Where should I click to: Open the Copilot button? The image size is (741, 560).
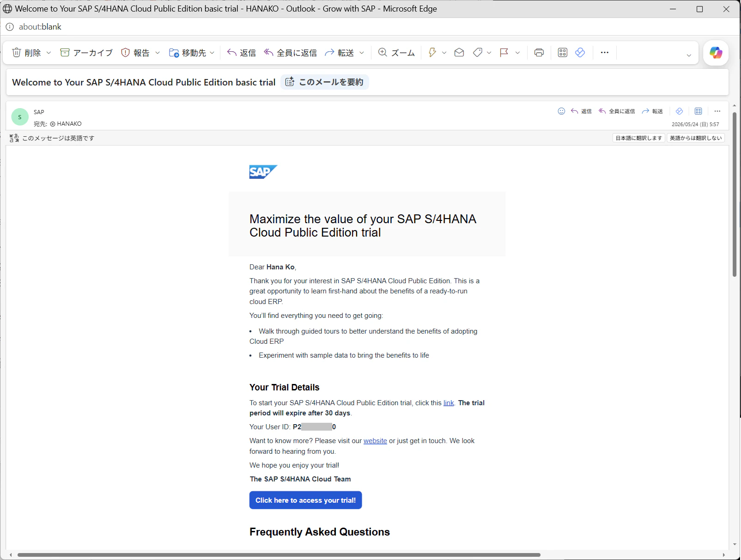[716, 53]
